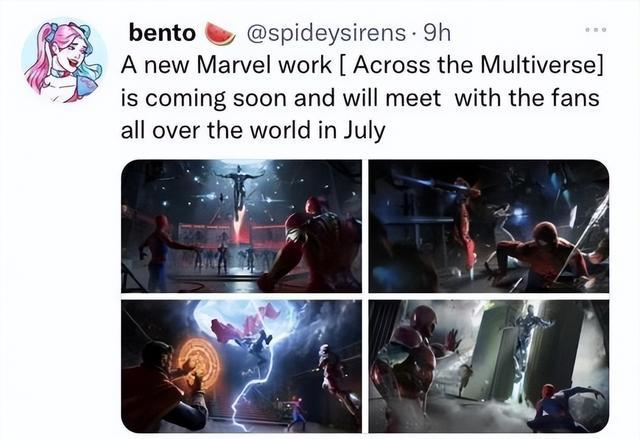640x439 pixels.
Task: Open the top-right crouching Spider-Man image
Action: click(x=489, y=226)
